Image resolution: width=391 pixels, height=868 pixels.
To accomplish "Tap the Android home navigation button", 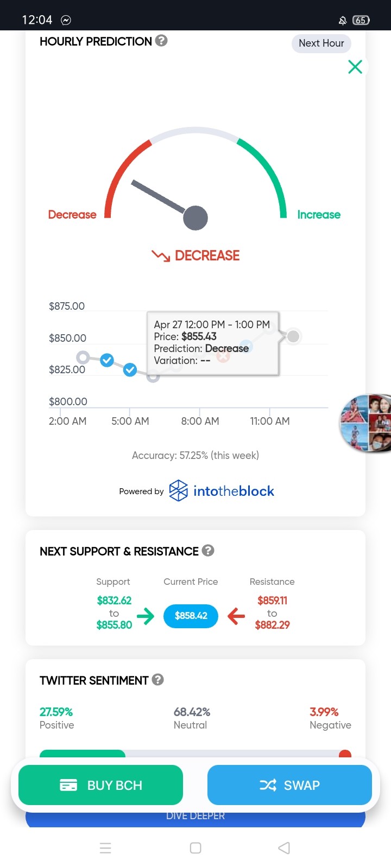I will pos(195,848).
